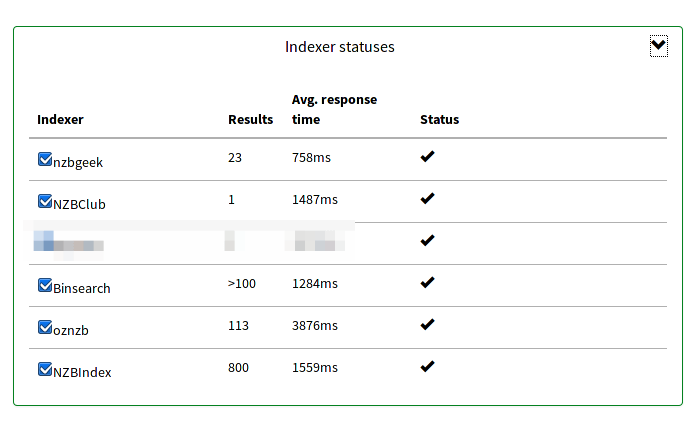Screen dimensions: 696x423
Task: Disable the Binsearch indexer checkbox
Action: click(x=45, y=285)
